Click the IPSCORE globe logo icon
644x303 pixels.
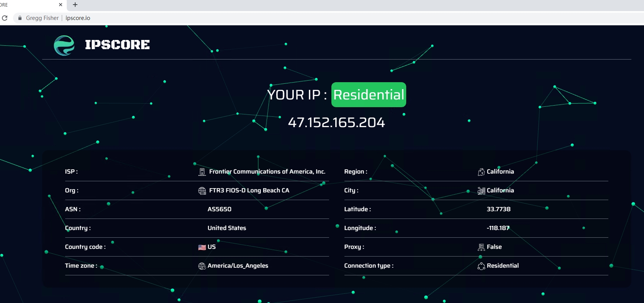(64, 45)
